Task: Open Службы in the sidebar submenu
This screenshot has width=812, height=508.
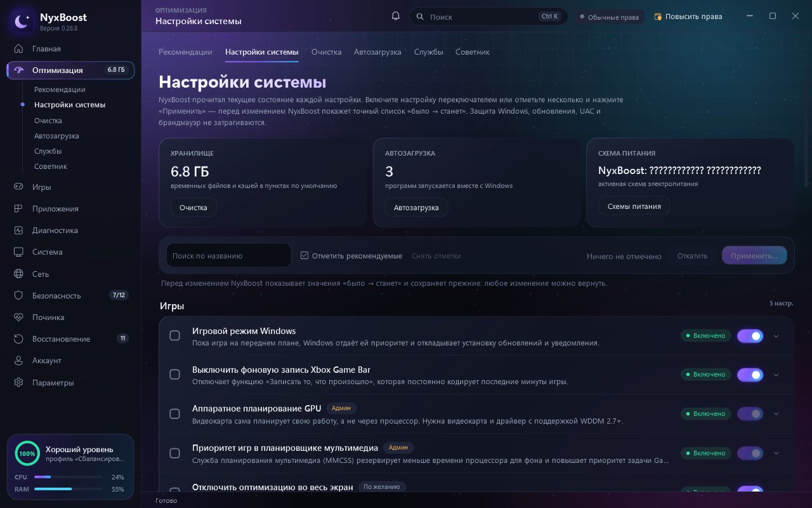Action: (48, 151)
